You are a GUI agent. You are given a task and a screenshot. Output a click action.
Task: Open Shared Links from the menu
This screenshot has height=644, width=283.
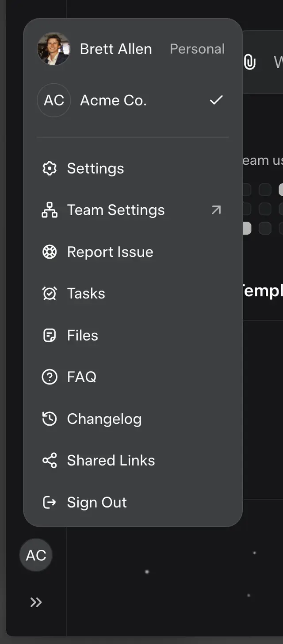coord(133,461)
